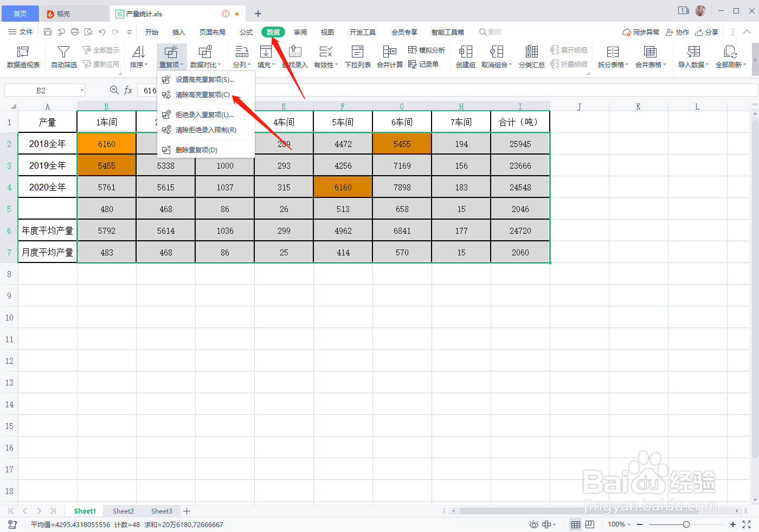Click Sync Error (同步异常) status button

point(641,32)
